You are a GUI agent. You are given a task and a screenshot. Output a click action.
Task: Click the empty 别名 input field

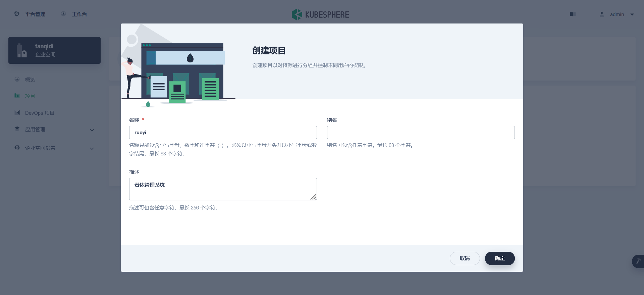[421, 133]
